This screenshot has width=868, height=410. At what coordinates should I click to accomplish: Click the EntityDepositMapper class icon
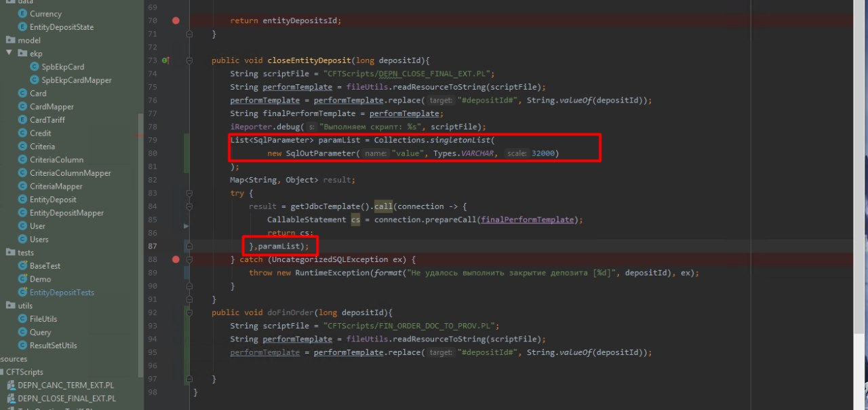pyautogui.click(x=22, y=212)
